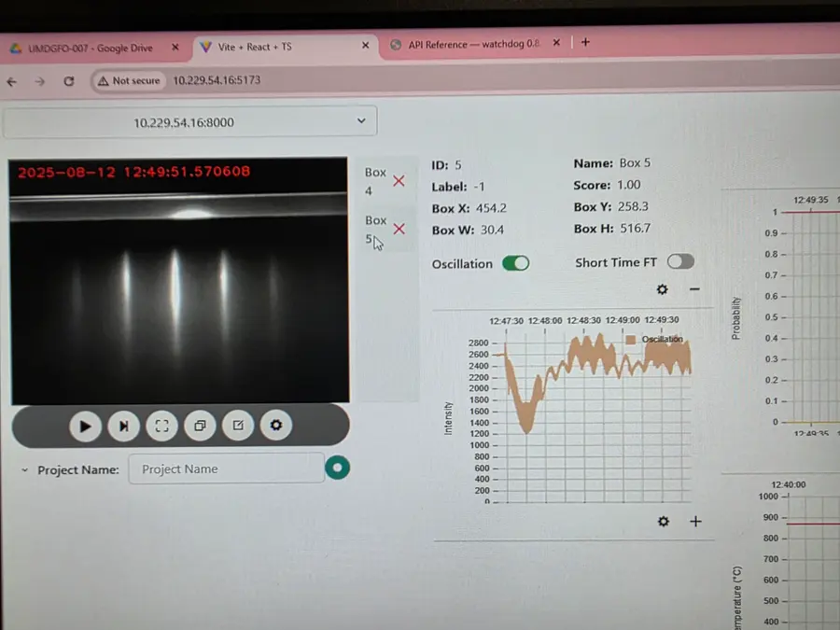
Task: Select Box 4 in the box list
Action: pos(375,181)
